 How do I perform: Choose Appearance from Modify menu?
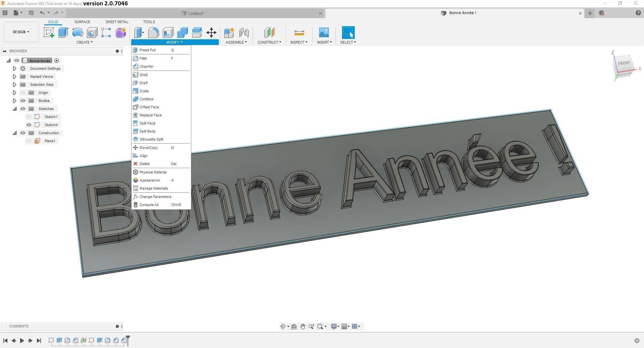(161, 180)
